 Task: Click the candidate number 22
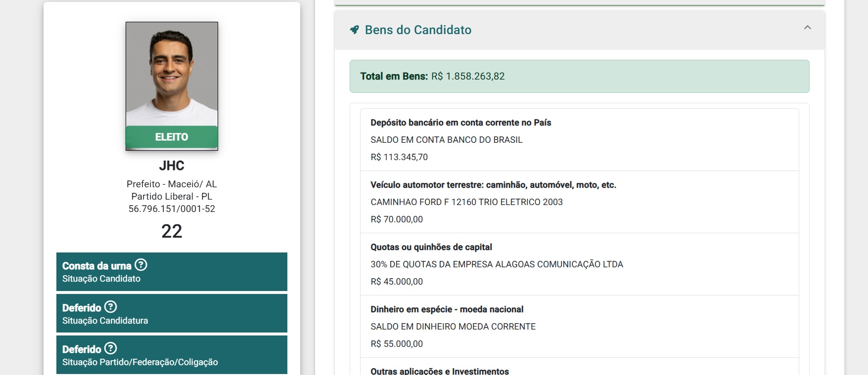coord(172,231)
